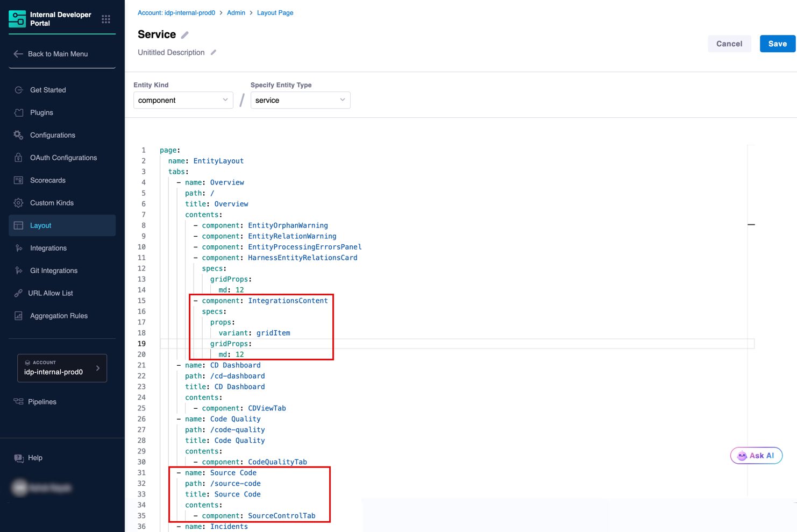Click '/source-code' path on line 32
This screenshot has width=797, height=532.
236,484
